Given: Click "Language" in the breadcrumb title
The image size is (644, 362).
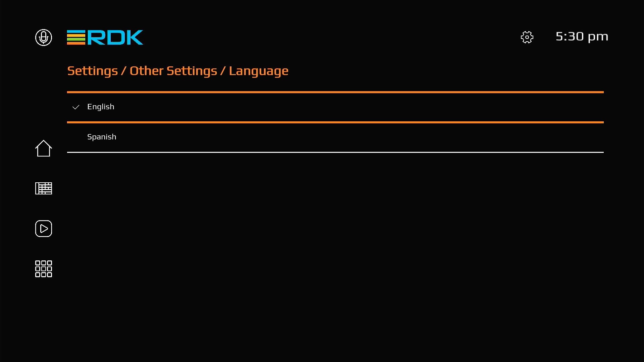Looking at the screenshot, I should tap(258, 71).
